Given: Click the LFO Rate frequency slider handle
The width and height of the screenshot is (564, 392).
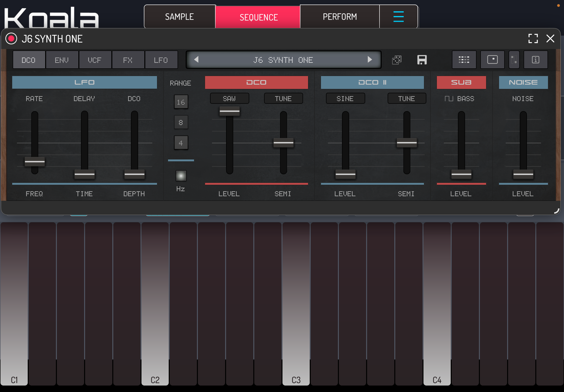Looking at the screenshot, I should (x=35, y=162).
